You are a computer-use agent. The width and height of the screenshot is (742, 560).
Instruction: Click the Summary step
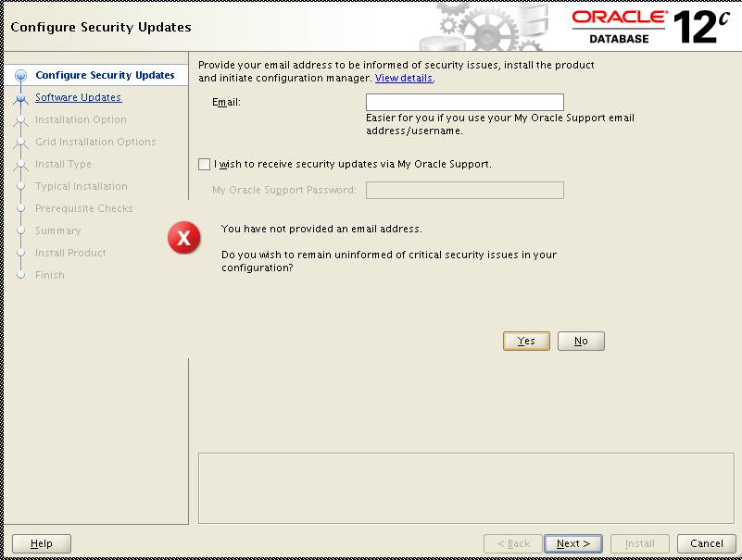click(58, 230)
